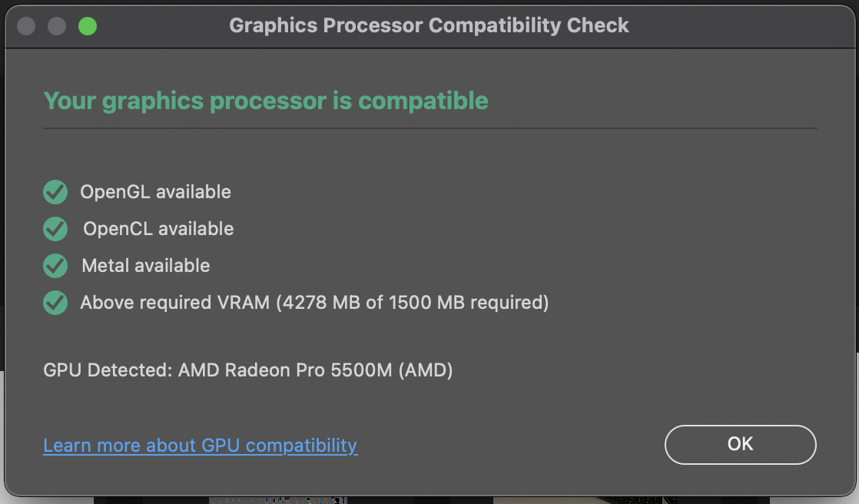Click the AMD Radeon Pro 5500M name
The image size is (859, 504).
286,370
